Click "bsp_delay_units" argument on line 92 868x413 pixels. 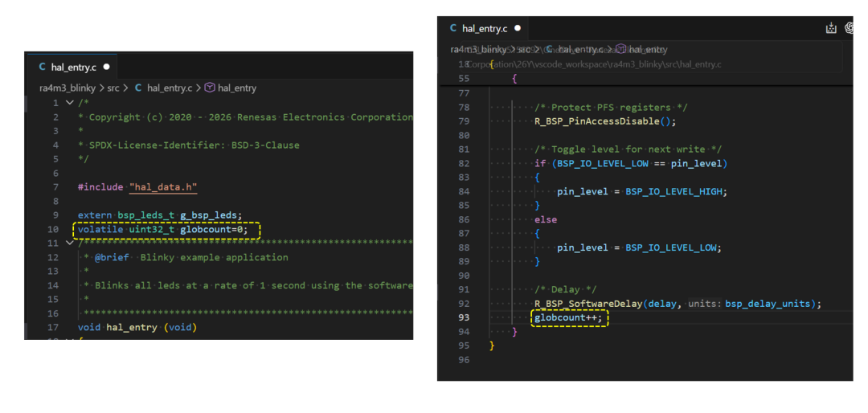pyautogui.click(x=768, y=304)
